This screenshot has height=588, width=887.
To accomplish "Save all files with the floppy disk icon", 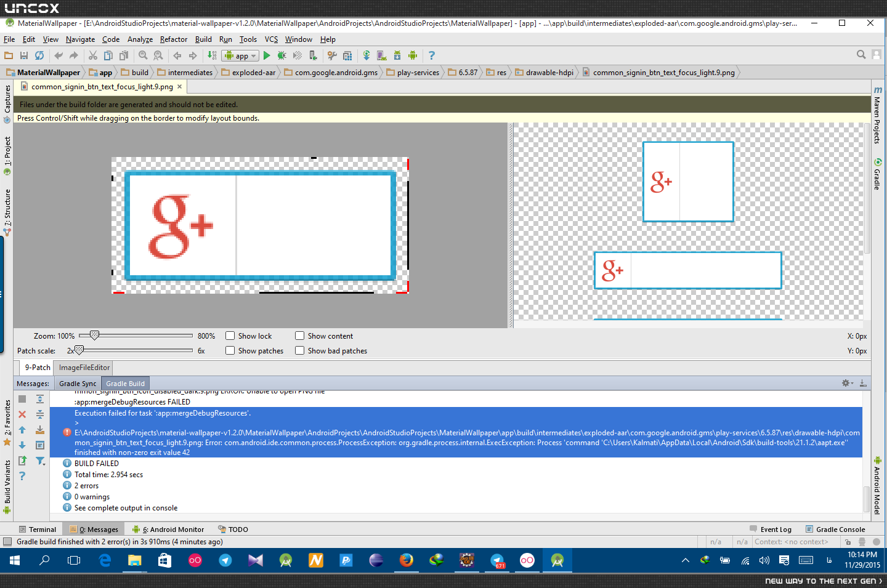I will pyautogui.click(x=24, y=55).
